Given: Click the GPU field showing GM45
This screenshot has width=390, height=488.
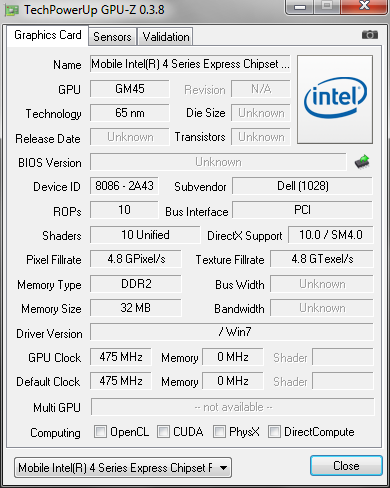Looking at the screenshot, I should 130,89.
